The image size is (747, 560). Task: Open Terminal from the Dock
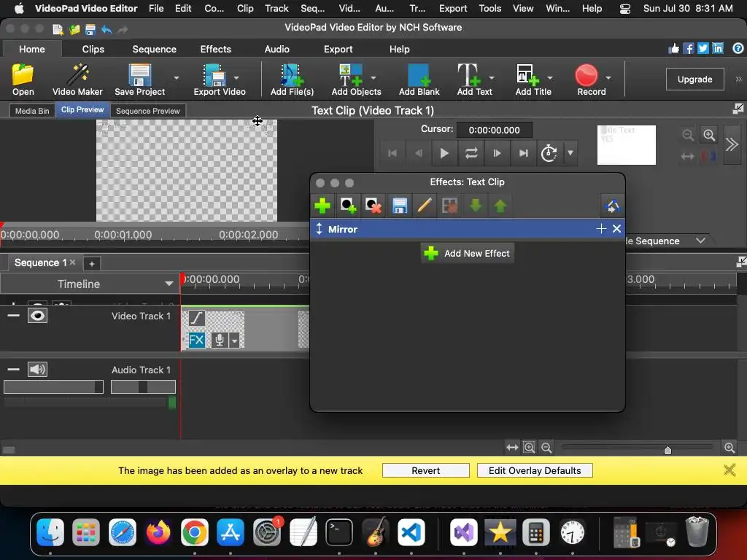point(338,532)
